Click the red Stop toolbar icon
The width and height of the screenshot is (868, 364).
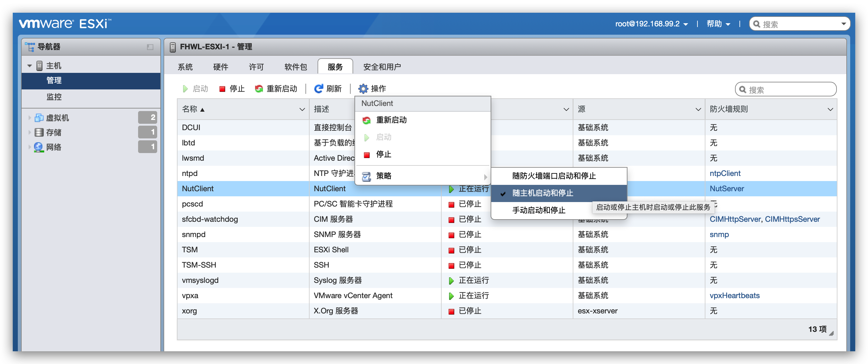(x=222, y=89)
